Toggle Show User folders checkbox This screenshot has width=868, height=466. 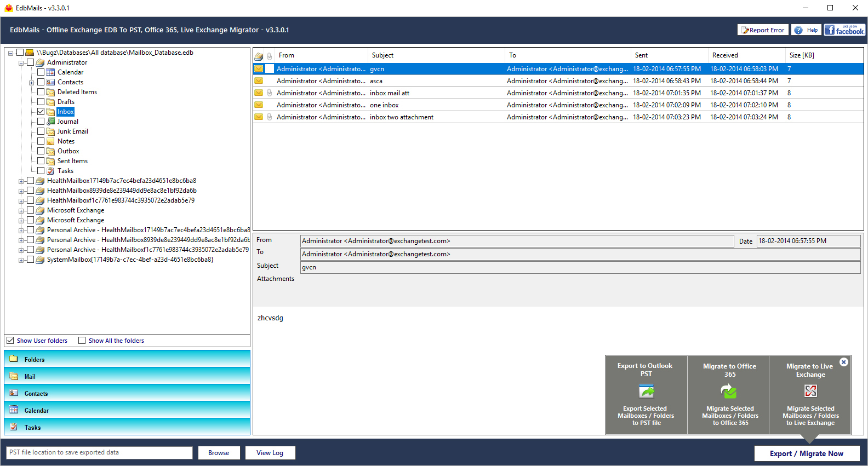coord(10,341)
